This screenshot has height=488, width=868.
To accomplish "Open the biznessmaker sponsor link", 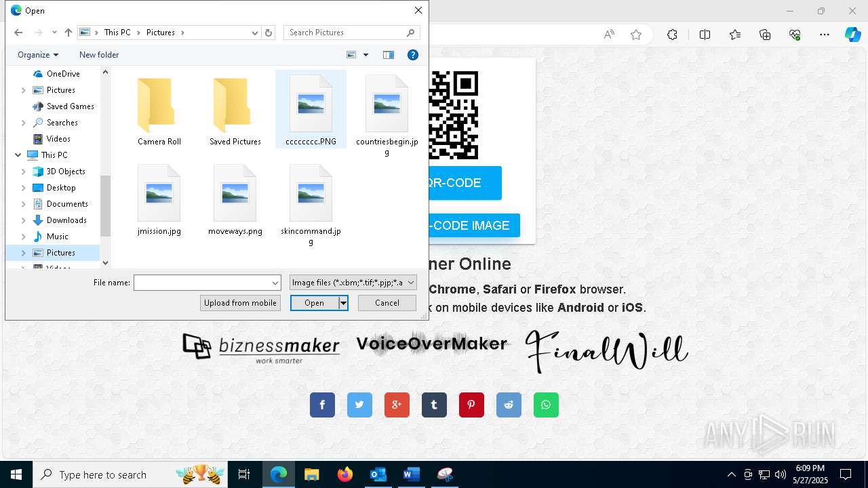I will 261,348.
